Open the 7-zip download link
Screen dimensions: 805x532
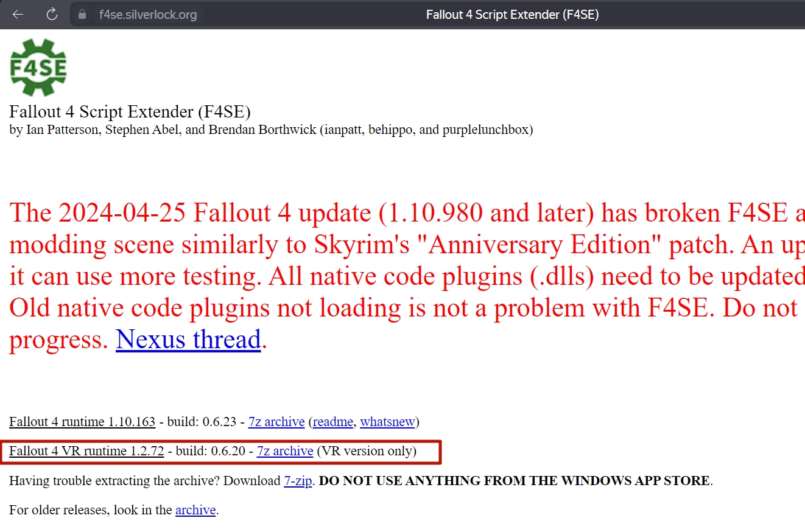point(298,480)
